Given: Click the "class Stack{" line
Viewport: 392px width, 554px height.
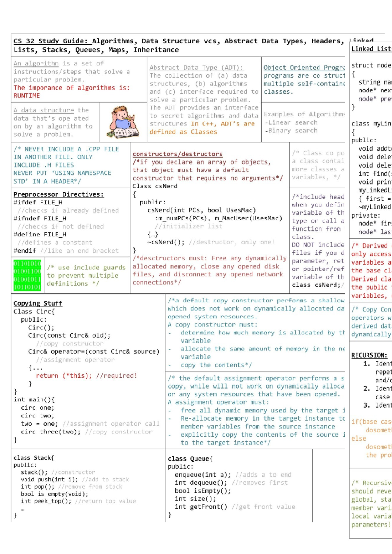Looking at the screenshot, I should pos(34,458).
